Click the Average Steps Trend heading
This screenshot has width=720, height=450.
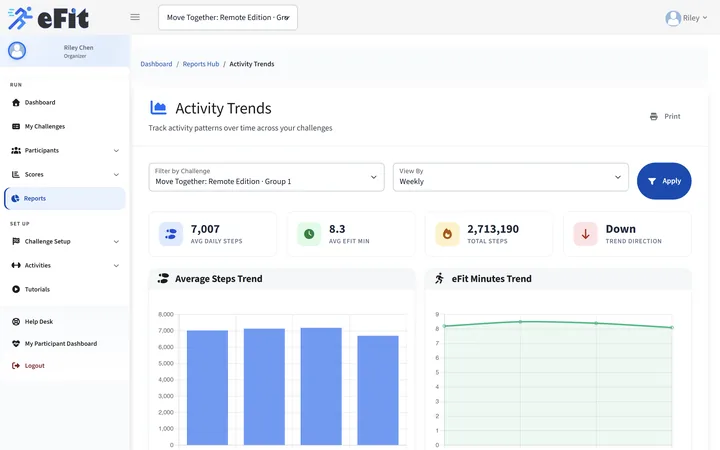click(219, 279)
